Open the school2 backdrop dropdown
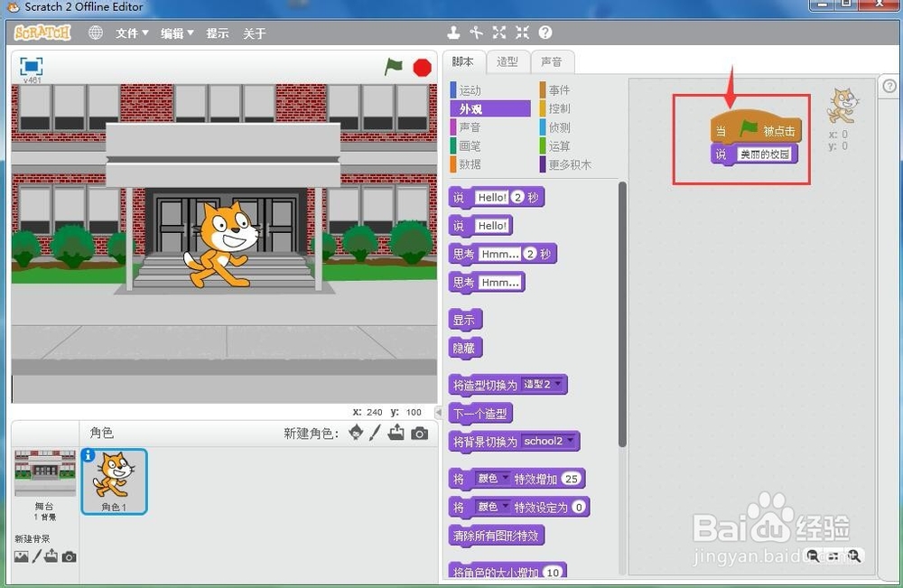Screen dimensions: 903x588 tap(549, 441)
